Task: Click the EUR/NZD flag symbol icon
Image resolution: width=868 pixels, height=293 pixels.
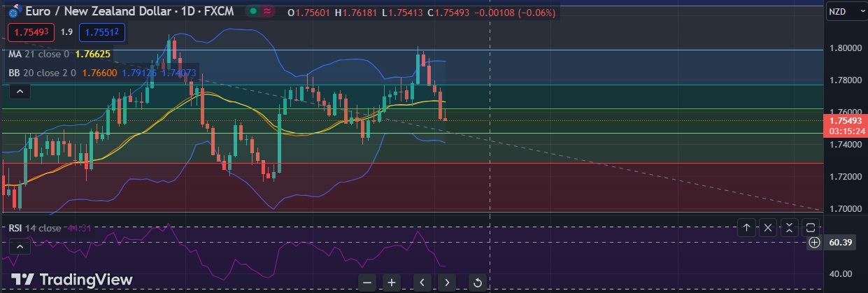Action: click(x=13, y=12)
